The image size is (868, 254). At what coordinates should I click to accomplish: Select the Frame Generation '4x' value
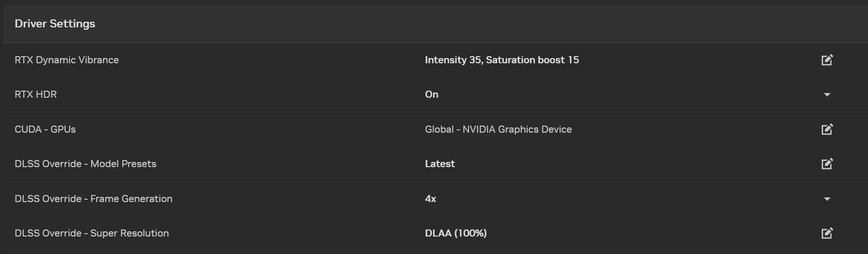[430, 199]
